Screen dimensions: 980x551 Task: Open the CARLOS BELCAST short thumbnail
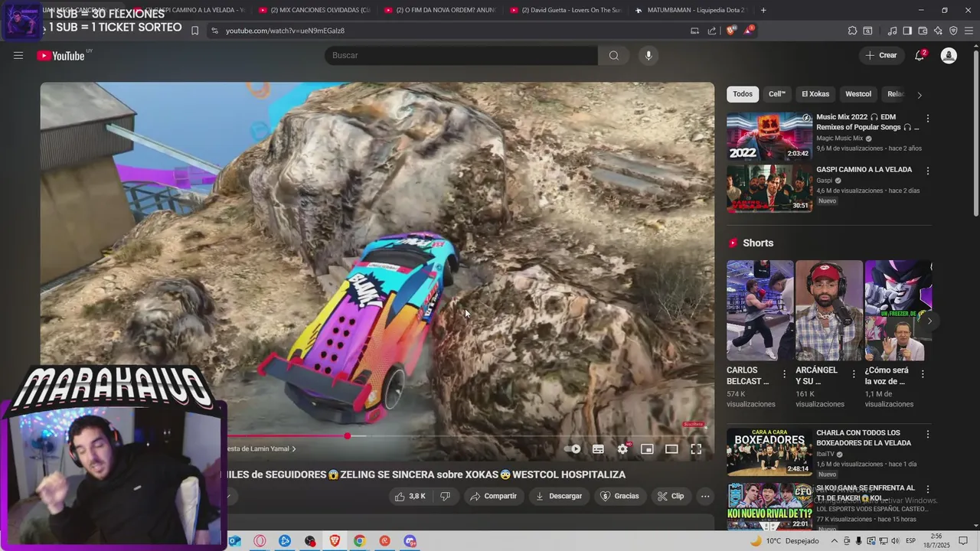click(760, 310)
